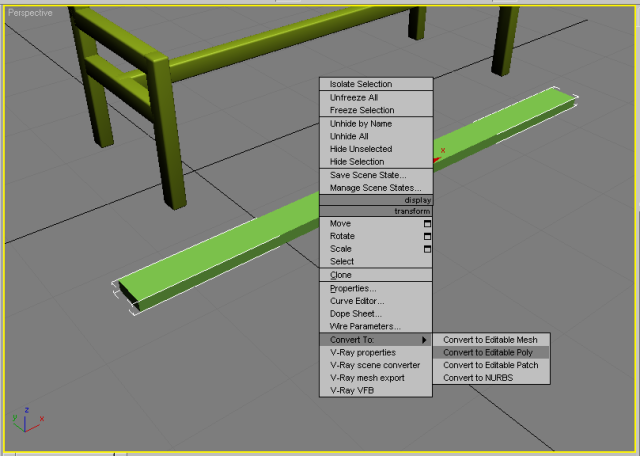Click the transform quad title bar
The image size is (640, 456).
click(376, 211)
